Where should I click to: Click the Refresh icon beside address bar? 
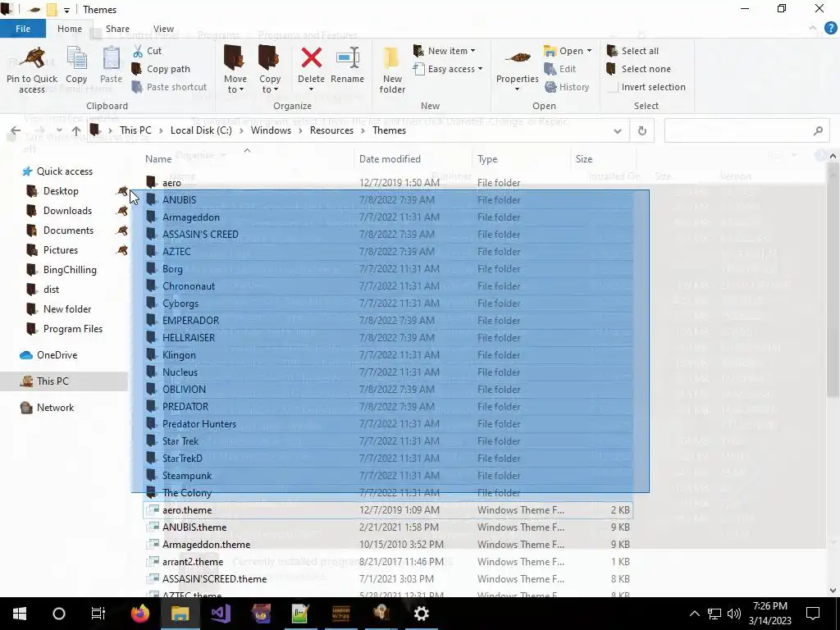641,130
